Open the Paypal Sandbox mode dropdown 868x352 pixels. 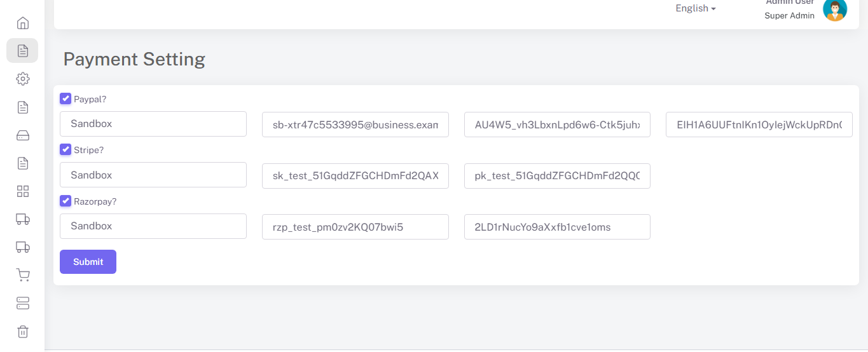pyautogui.click(x=153, y=124)
